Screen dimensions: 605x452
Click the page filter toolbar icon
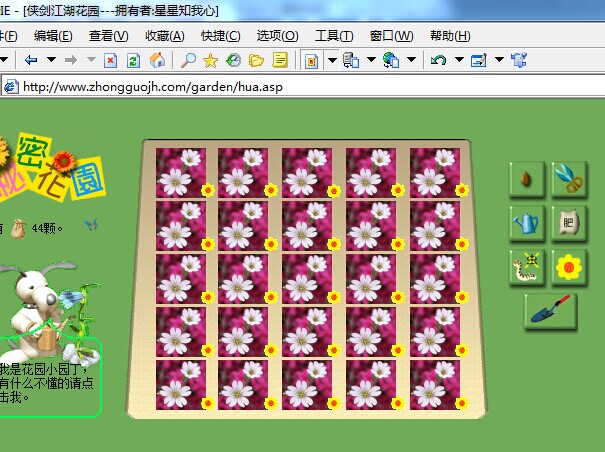pos(311,61)
